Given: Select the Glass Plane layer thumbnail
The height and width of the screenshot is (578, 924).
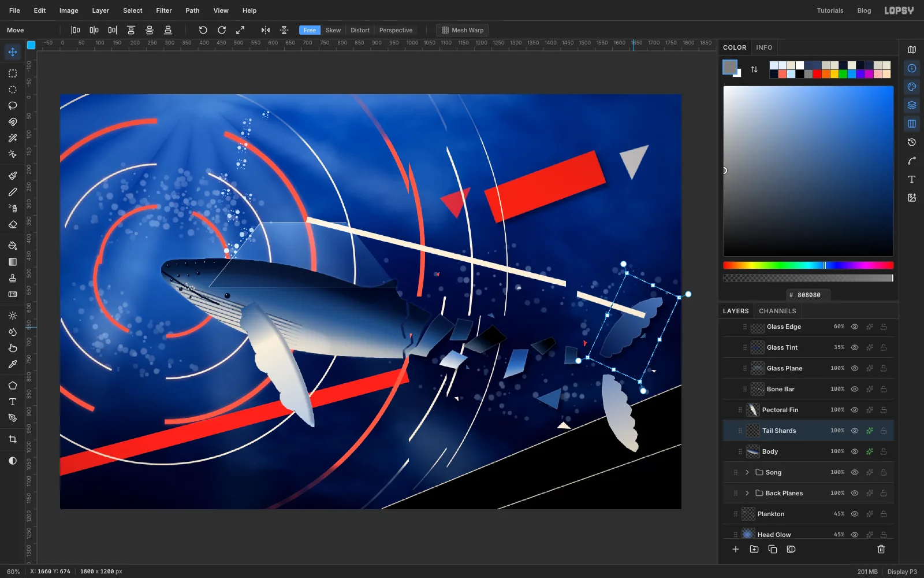Looking at the screenshot, I should pyautogui.click(x=757, y=368).
